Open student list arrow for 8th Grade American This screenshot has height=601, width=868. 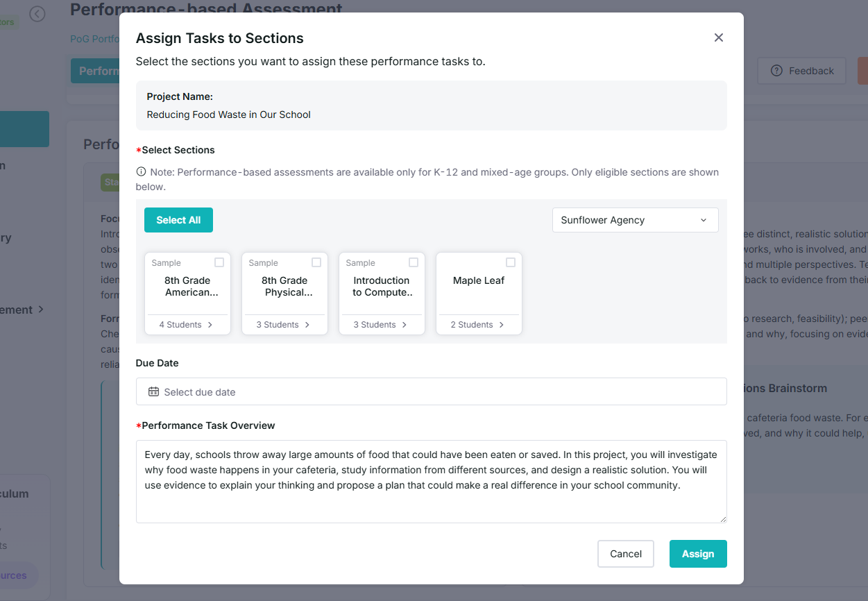point(210,325)
